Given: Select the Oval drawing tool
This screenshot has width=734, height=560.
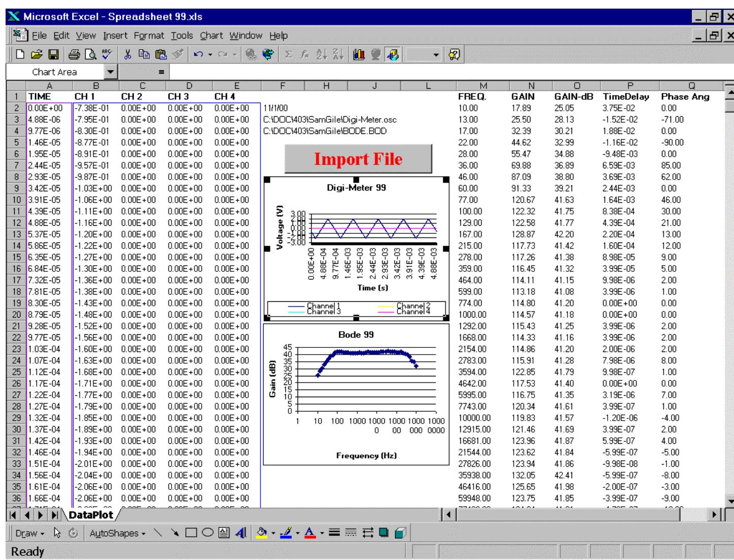Looking at the screenshot, I should coord(208,533).
